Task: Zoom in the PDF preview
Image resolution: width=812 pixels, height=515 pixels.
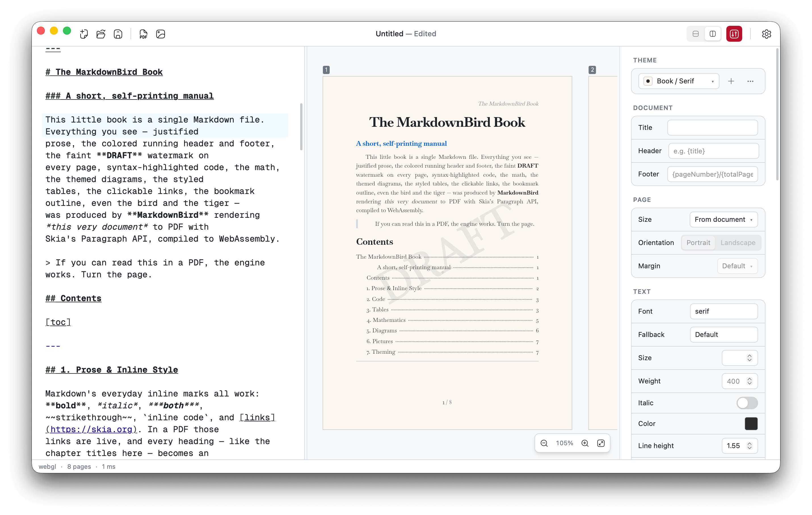Action: tap(585, 443)
